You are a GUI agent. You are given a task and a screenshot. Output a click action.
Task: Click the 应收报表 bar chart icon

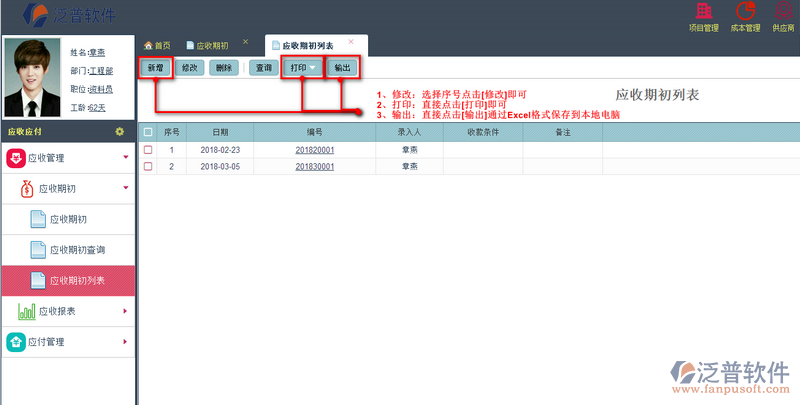pos(27,312)
